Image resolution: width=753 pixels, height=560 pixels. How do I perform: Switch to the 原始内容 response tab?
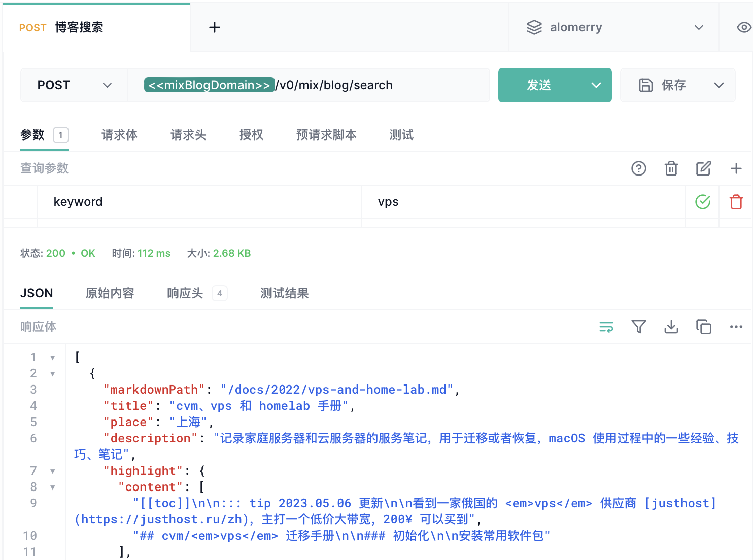click(x=110, y=293)
